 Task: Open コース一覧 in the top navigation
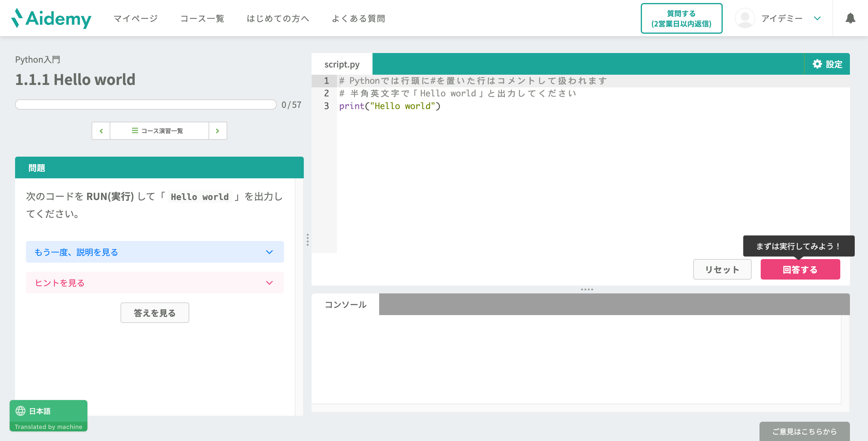click(203, 18)
